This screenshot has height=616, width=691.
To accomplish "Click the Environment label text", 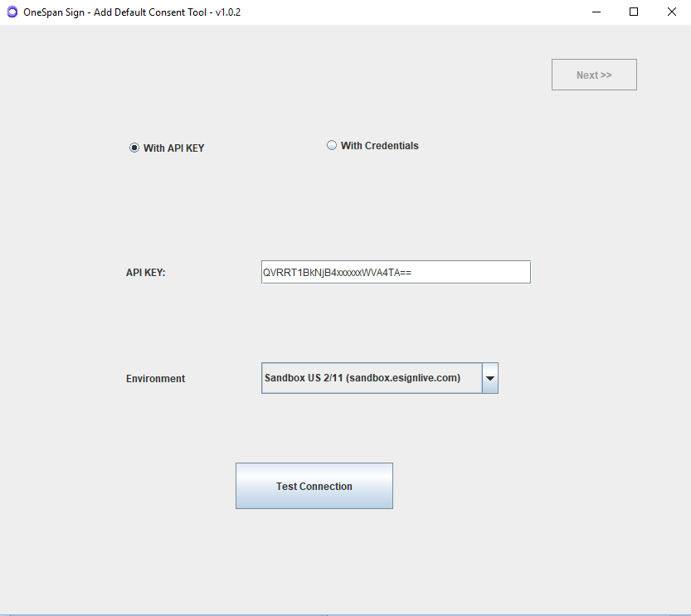I will coord(156,379).
